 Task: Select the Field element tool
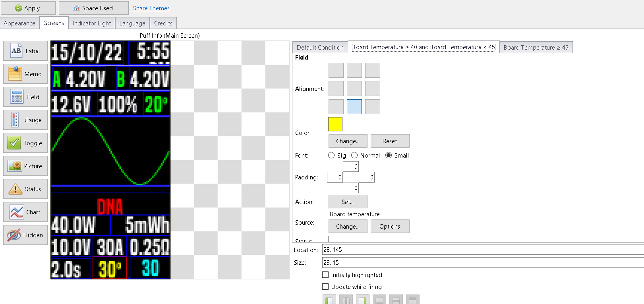pos(25,97)
